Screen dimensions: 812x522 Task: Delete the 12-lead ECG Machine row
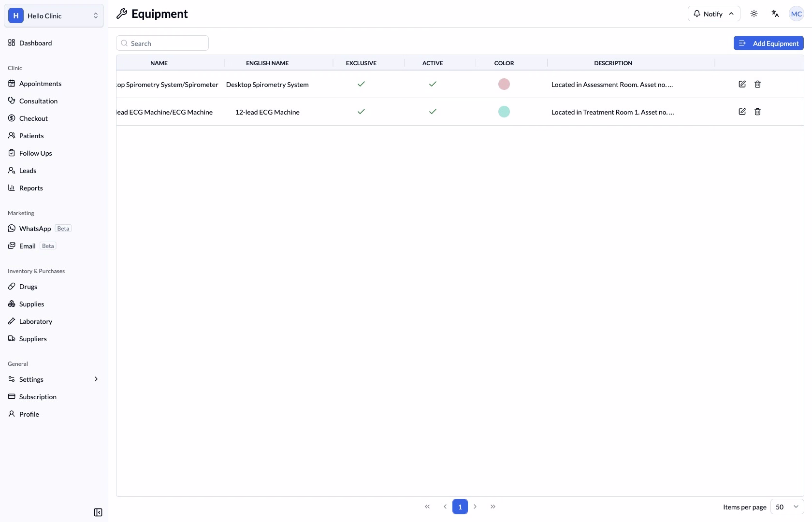(x=757, y=112)
